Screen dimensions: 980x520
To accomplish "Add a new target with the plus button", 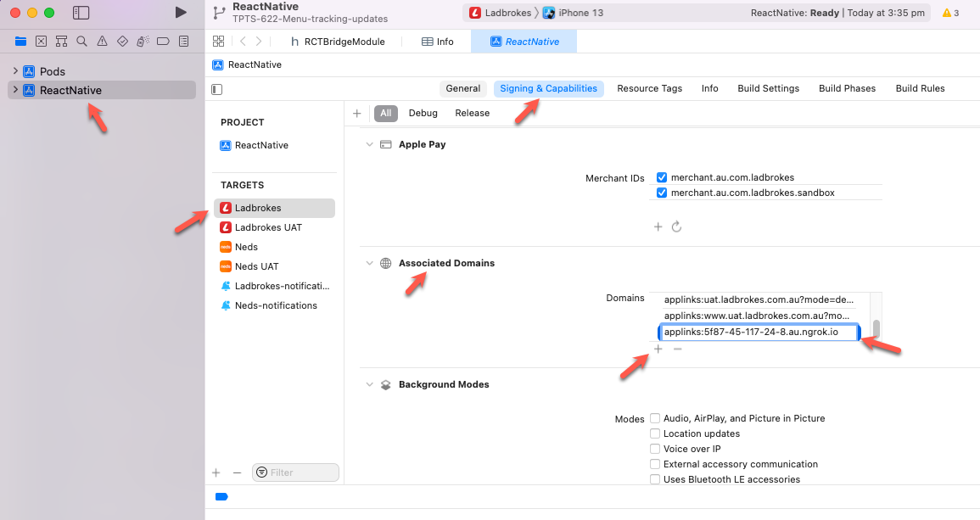I will click(x=216, y=473).
